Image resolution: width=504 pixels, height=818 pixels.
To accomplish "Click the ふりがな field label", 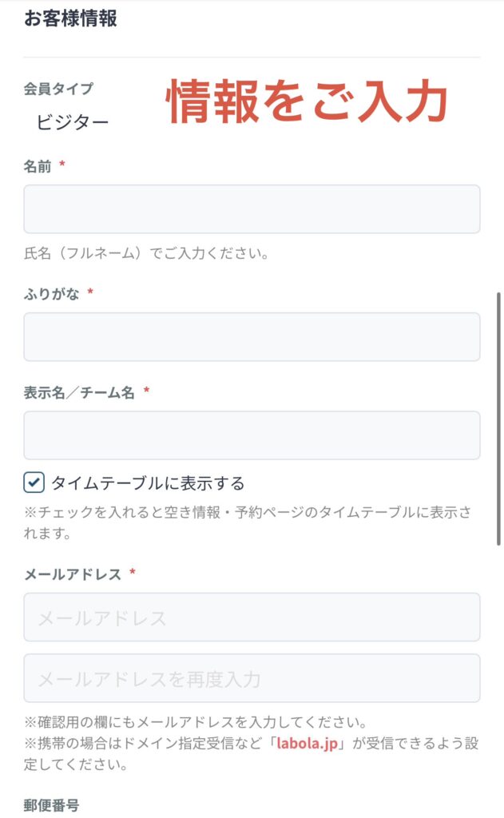I will coord(51,294).
